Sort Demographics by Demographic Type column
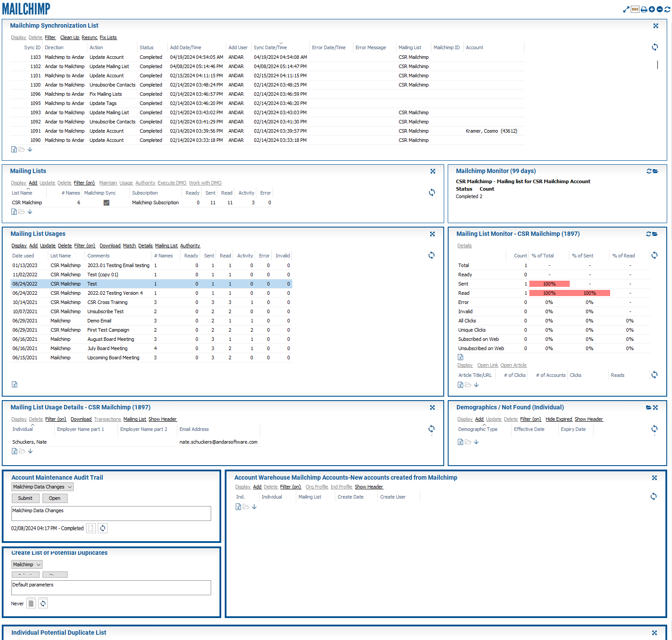 click(478, 429)
